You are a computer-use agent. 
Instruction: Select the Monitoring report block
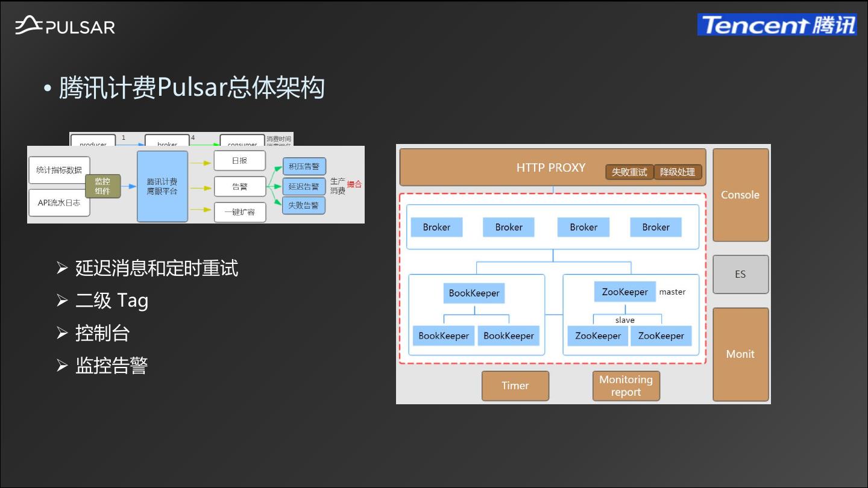[626, 386]
